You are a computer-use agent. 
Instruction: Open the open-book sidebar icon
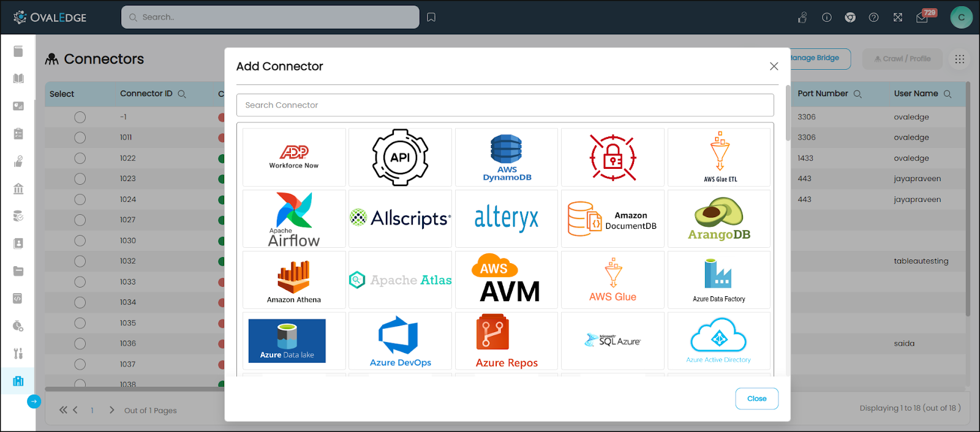pyautogui.click(x=18, y=78)
